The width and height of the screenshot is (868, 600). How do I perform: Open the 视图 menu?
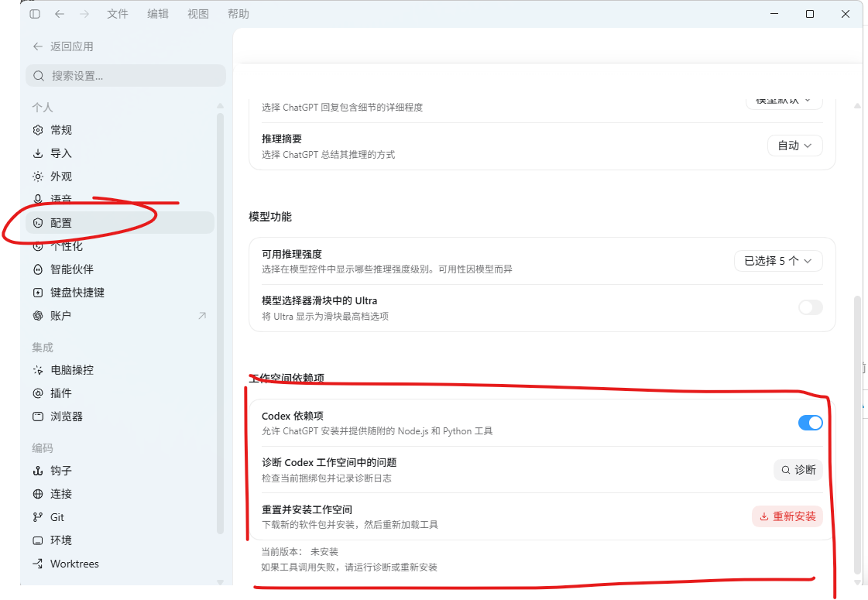[x=198, y=14]
